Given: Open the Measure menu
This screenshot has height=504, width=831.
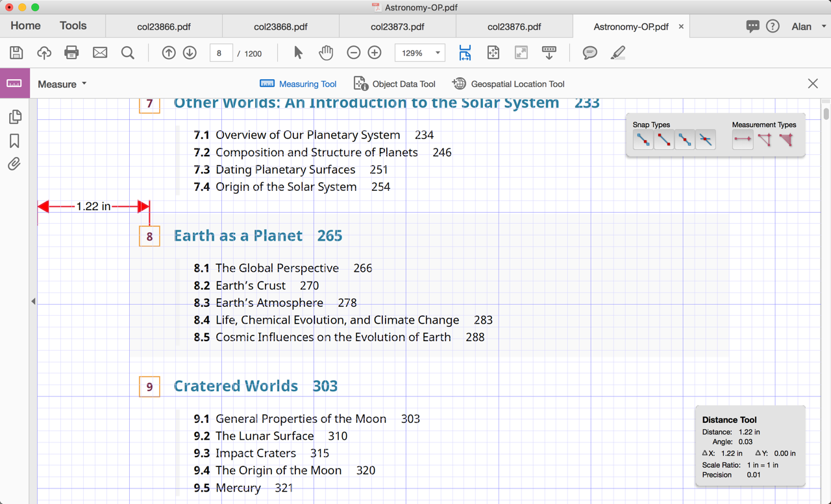Looking at the screenshot, I should [62, 84].
